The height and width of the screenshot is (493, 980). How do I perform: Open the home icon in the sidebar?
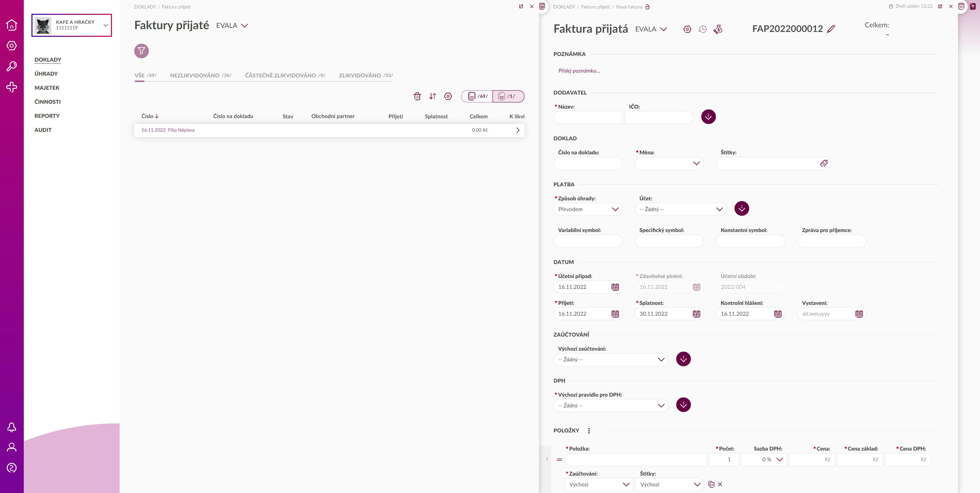12,25
